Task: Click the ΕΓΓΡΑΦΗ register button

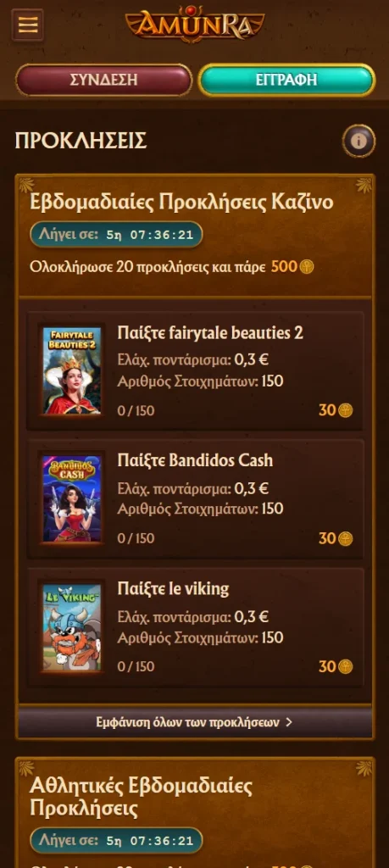Action: [x=286, y=80]
